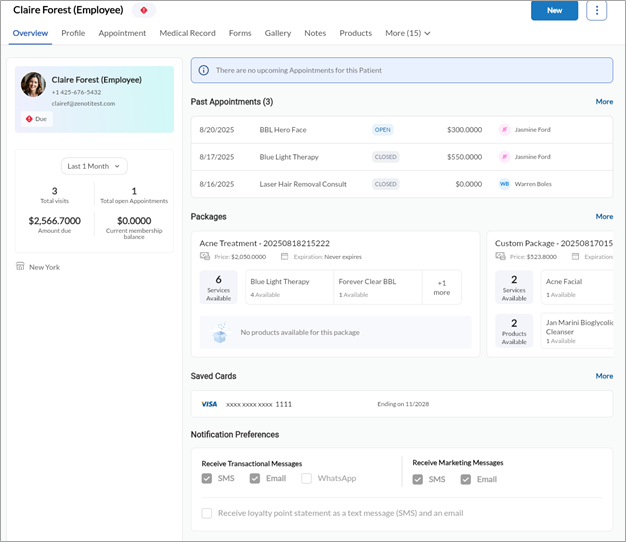
Task: Click Forever Clear BBL service
Action: (378, 287)
